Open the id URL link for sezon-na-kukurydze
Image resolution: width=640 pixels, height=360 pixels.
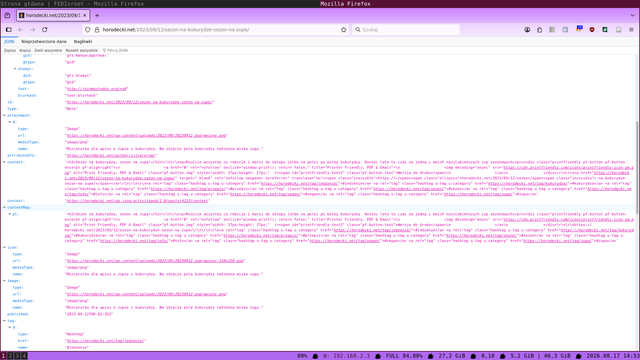(140, 102)
